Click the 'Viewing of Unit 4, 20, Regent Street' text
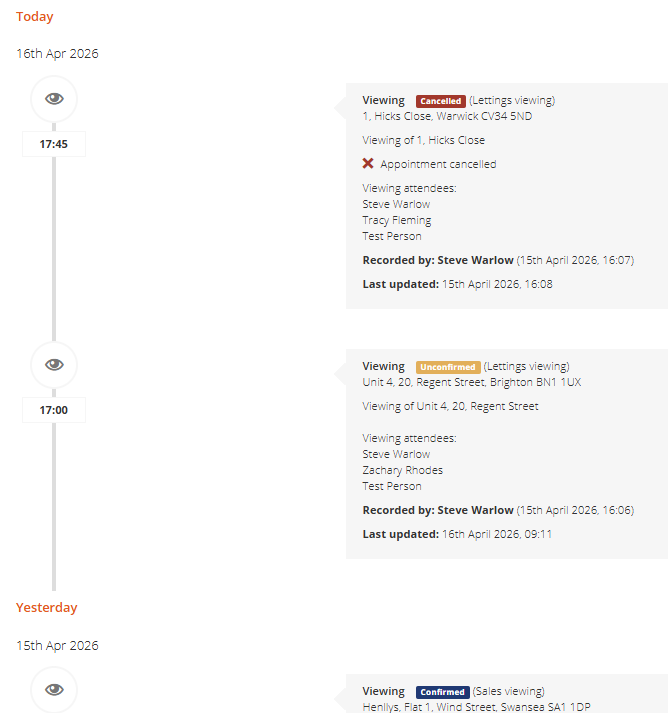The image size is (668, 713). tap(450, 406)
